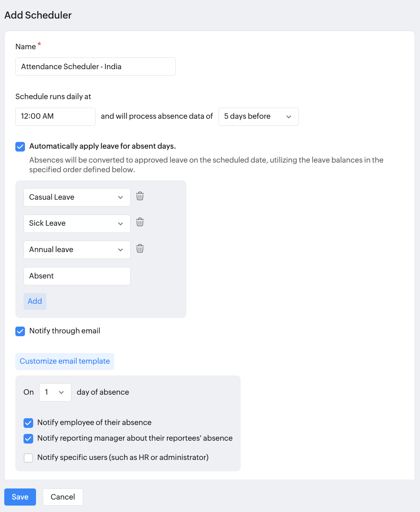Click the Absent field
Image resolution: width=420 pixels, height=512 pixels.
(77, 276)
